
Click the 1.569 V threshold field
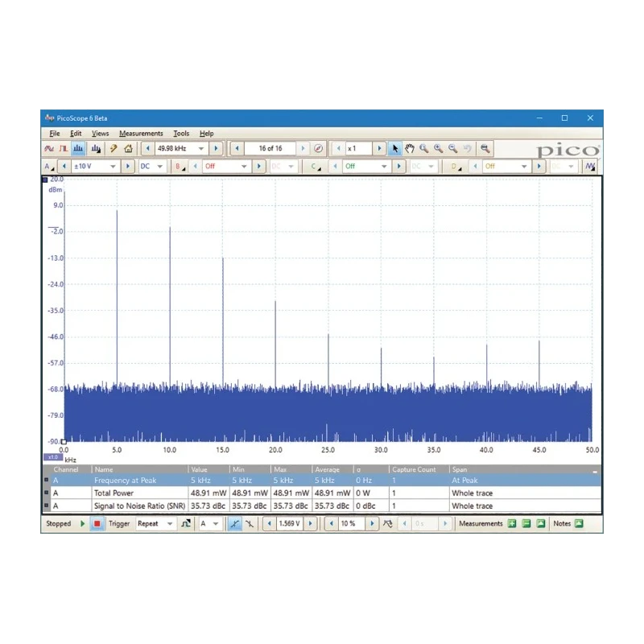coord(290,524)
